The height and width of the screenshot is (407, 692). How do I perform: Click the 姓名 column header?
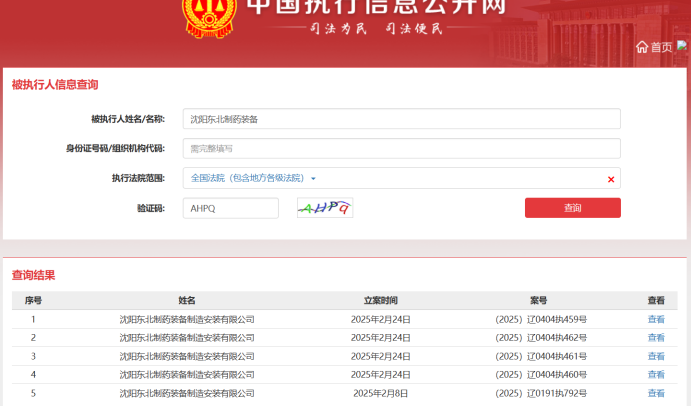[x=187, y=301]
